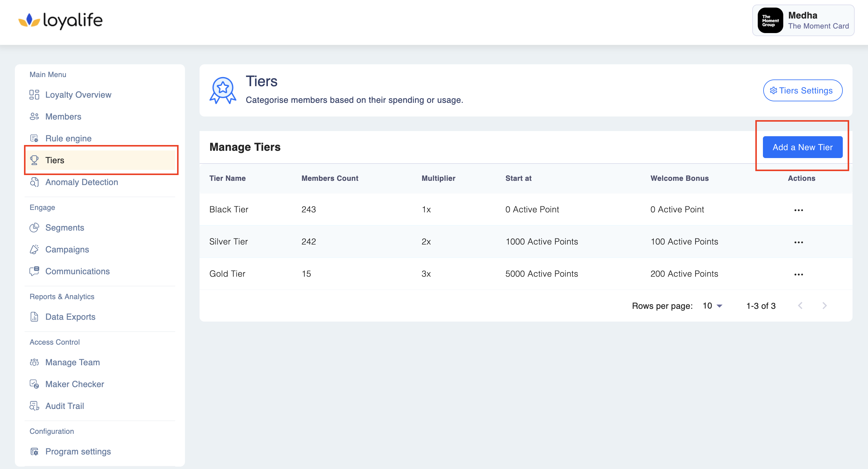Open Data Exports menu item
Image resolution: width=868 pixels, height=469 pixels.
point(70,317)
